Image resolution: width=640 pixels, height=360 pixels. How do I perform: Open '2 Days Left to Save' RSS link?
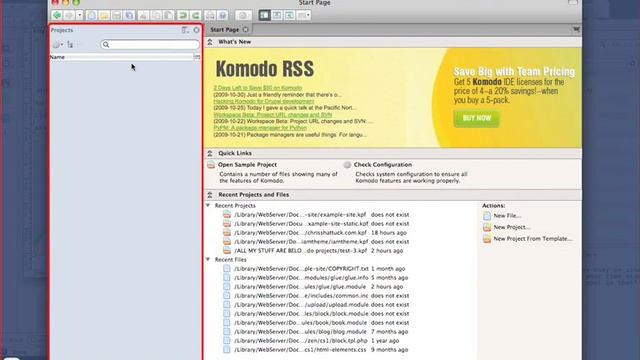pyautogui.click(x=258, y=88)
